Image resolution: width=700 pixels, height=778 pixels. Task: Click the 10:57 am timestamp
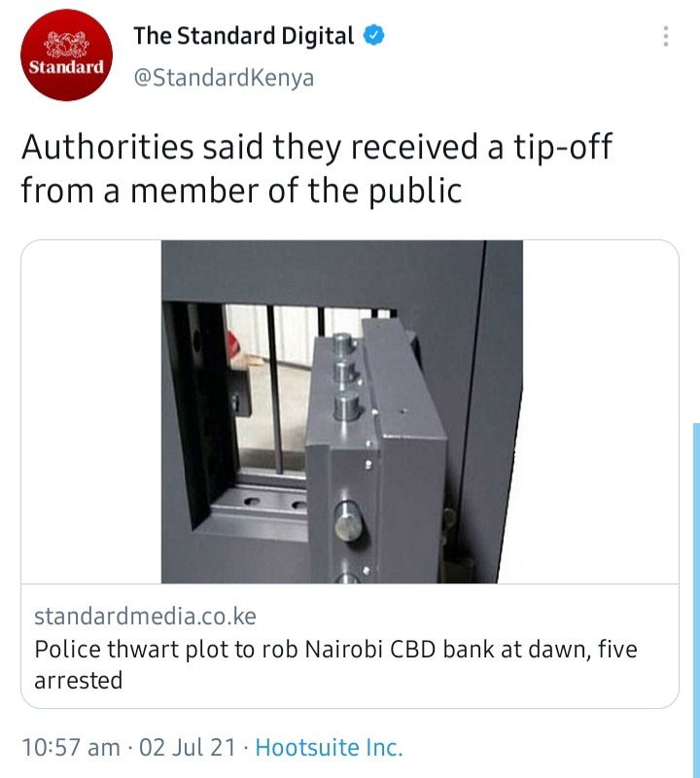click(71, 747)
